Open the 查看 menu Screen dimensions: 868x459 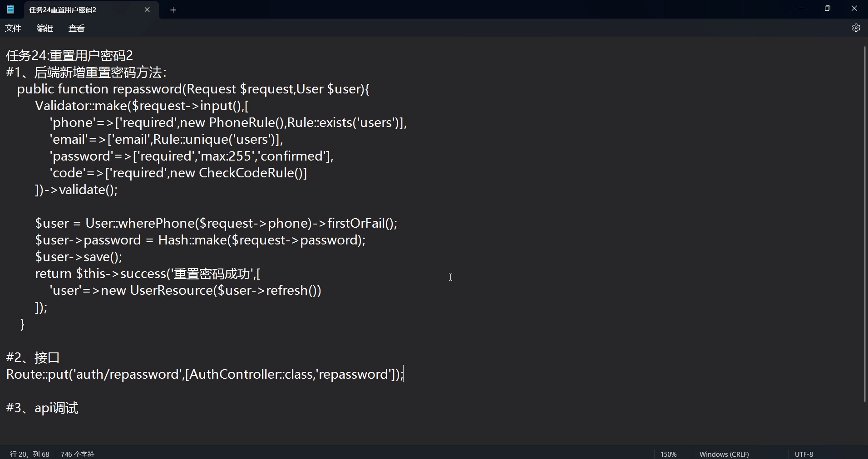click(76, 29)
